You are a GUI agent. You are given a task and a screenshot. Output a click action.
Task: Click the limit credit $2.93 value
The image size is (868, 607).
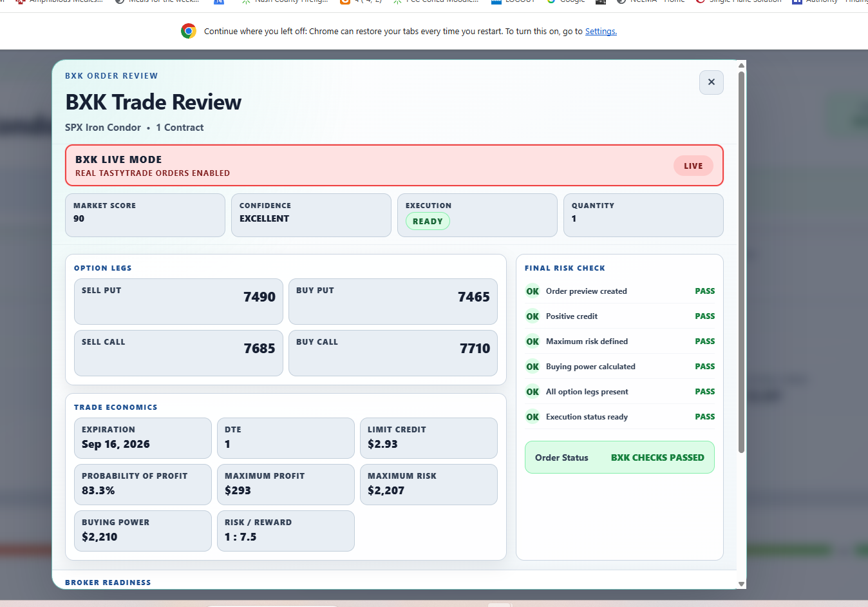coord(382,444)
